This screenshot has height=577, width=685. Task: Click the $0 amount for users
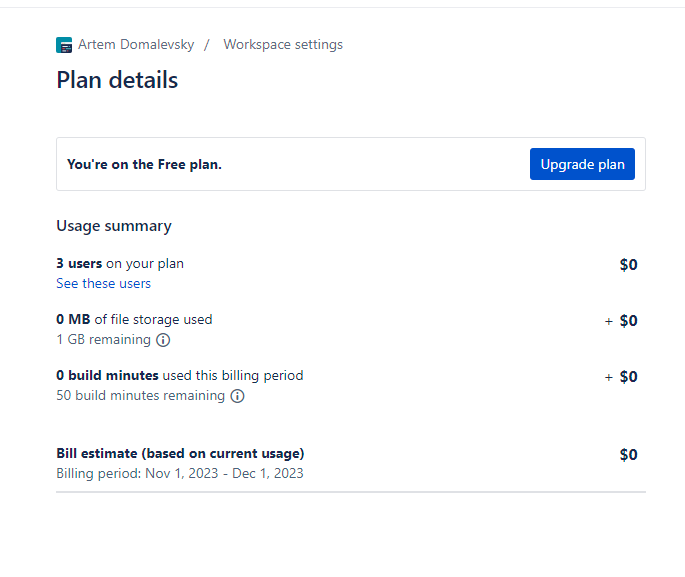click(x=628, y=265)
